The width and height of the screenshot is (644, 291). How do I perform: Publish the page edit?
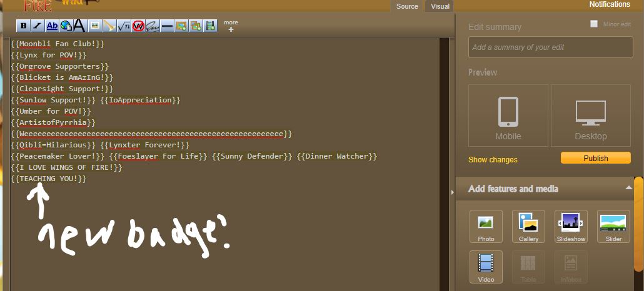click(x=595, y=158)
